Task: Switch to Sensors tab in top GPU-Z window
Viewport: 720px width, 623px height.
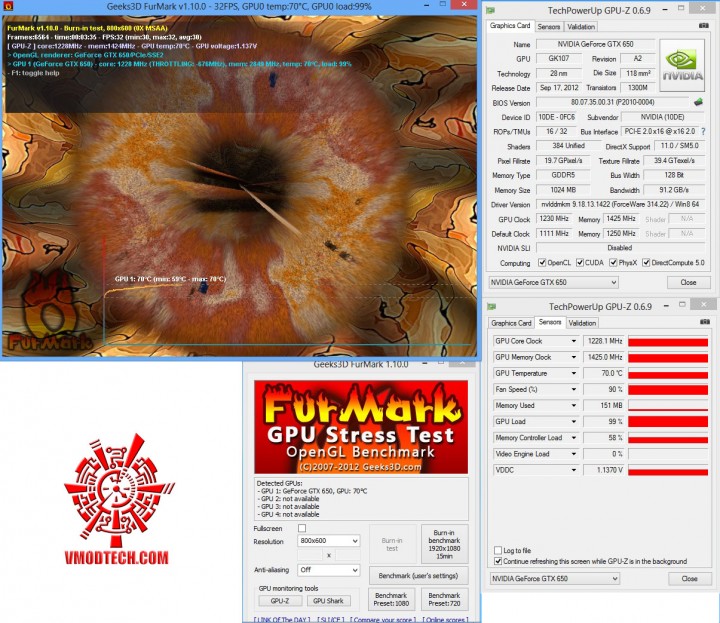Action: coord(549,27)
